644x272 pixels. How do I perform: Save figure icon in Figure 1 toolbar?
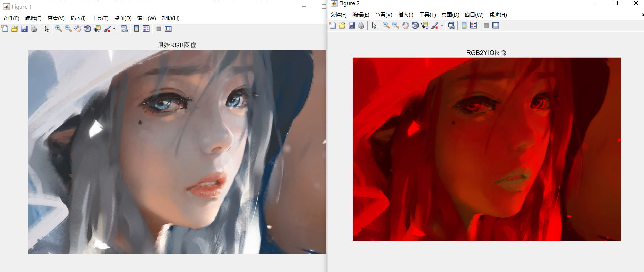pos(24,29)
